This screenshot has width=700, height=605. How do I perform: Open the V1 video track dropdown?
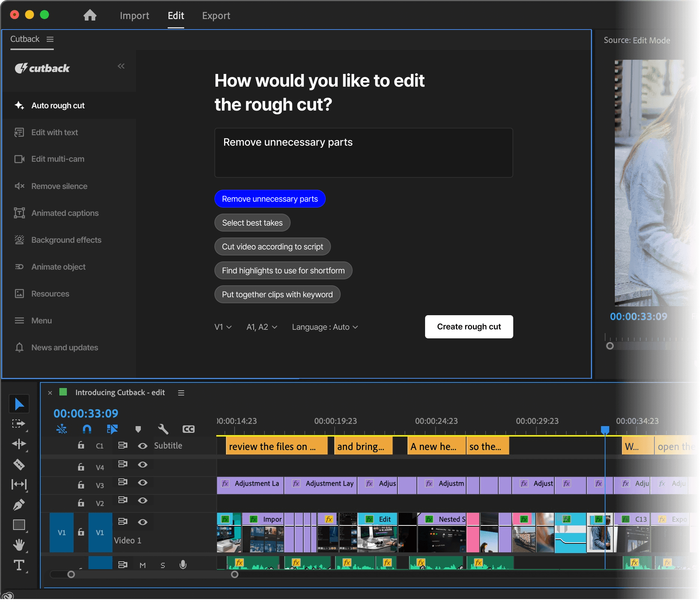223,327
